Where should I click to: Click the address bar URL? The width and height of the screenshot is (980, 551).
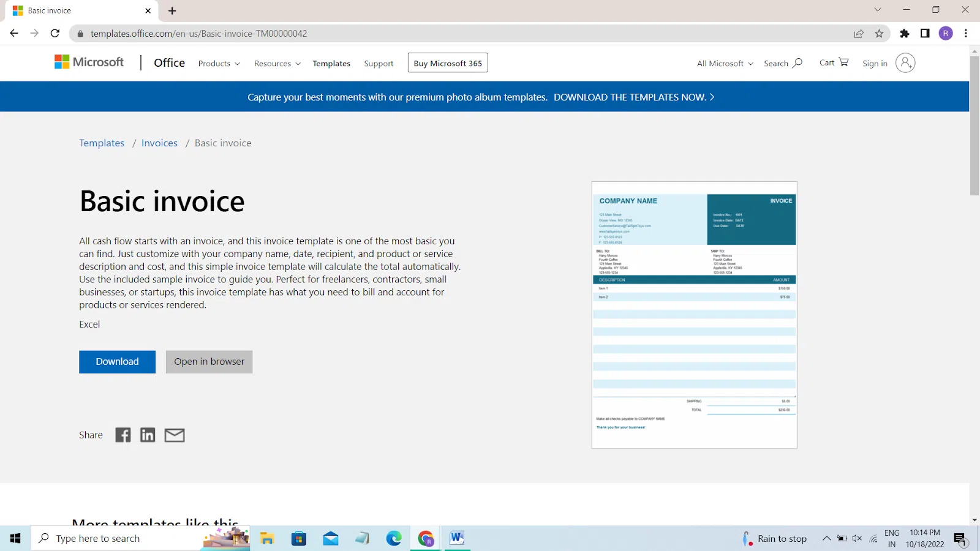pos(198,34)
